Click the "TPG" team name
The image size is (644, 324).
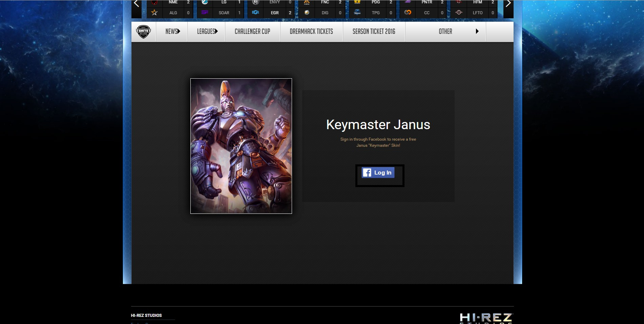pyautogui.click(x=376, y=13)
